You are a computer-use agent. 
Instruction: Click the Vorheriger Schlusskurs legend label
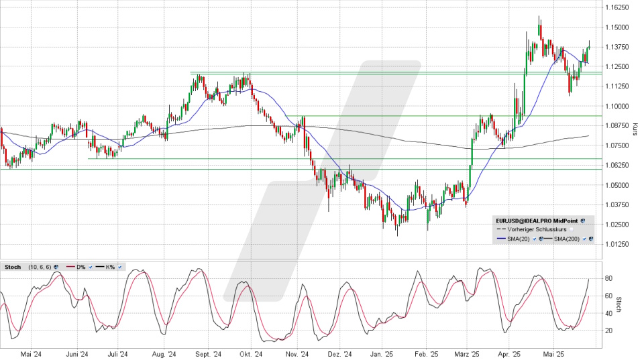[x=537, y=229]
